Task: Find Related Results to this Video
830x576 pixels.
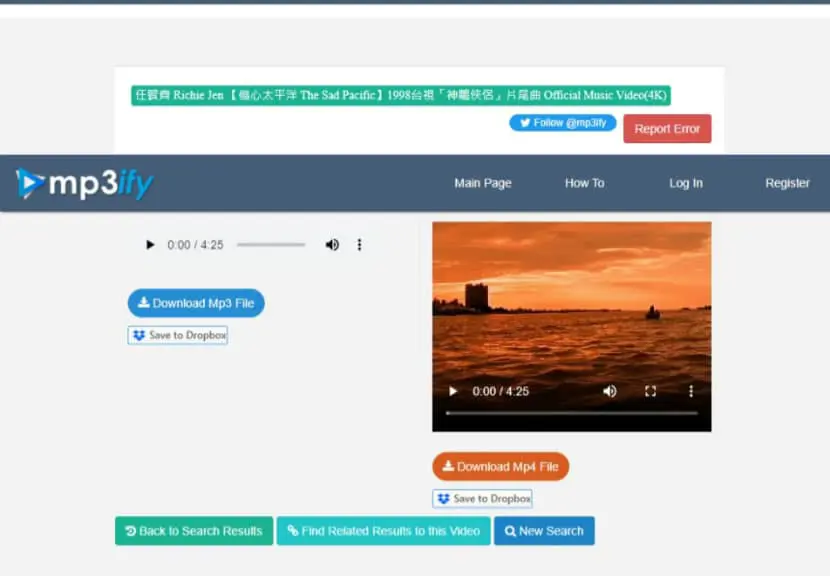Action: click(x=384, y=531)
